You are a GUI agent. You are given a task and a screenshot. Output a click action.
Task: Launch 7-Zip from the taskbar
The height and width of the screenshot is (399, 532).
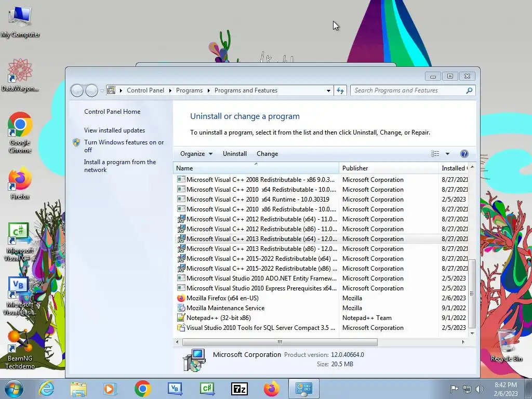239,389
